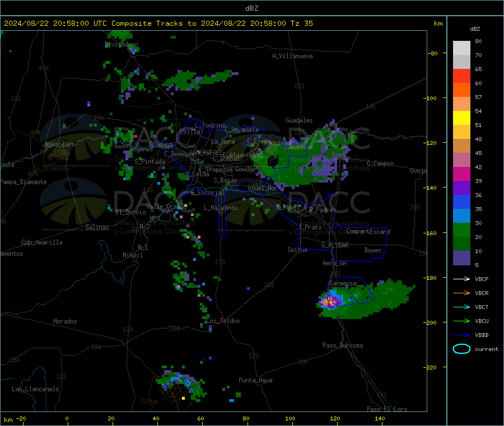Click the 'S_Rosas' map label
504x426 pixels.
click(x=225, y=180)
